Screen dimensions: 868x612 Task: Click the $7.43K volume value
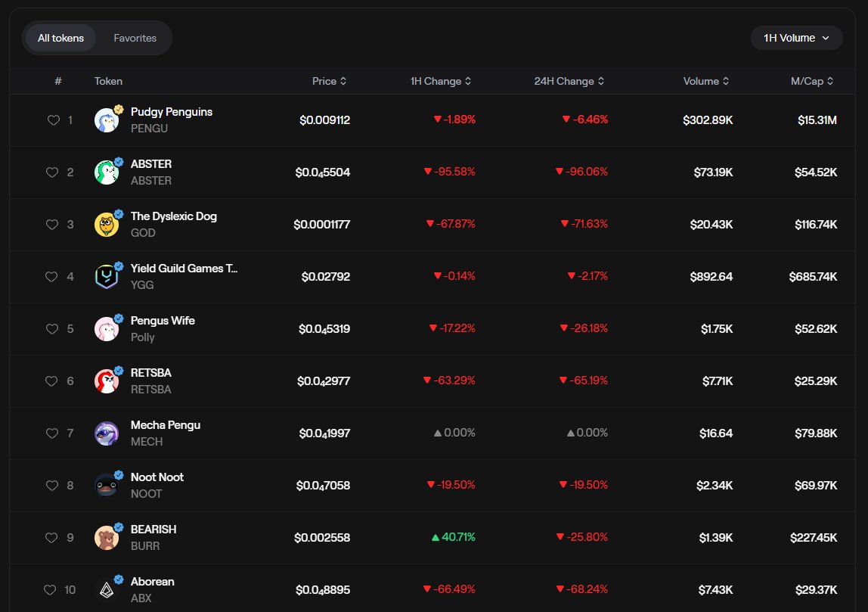tap(716, 590)
